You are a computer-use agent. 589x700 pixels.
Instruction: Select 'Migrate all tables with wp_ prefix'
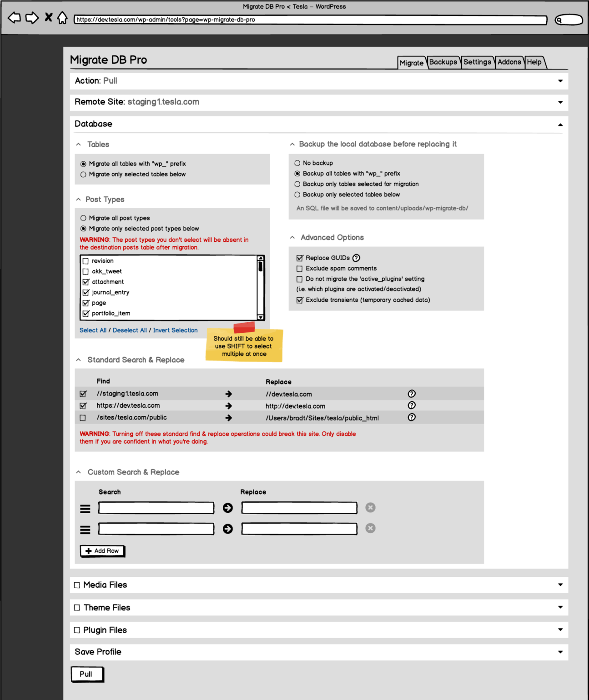point(83,164)
